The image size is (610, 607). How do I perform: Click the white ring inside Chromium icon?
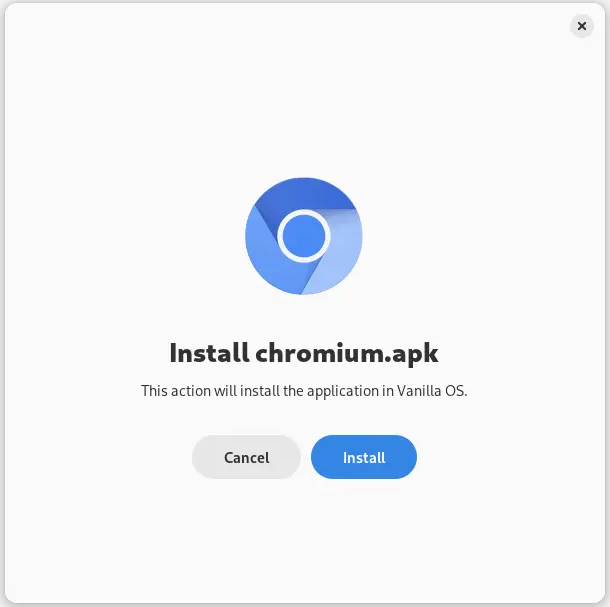tap(304, 212)
